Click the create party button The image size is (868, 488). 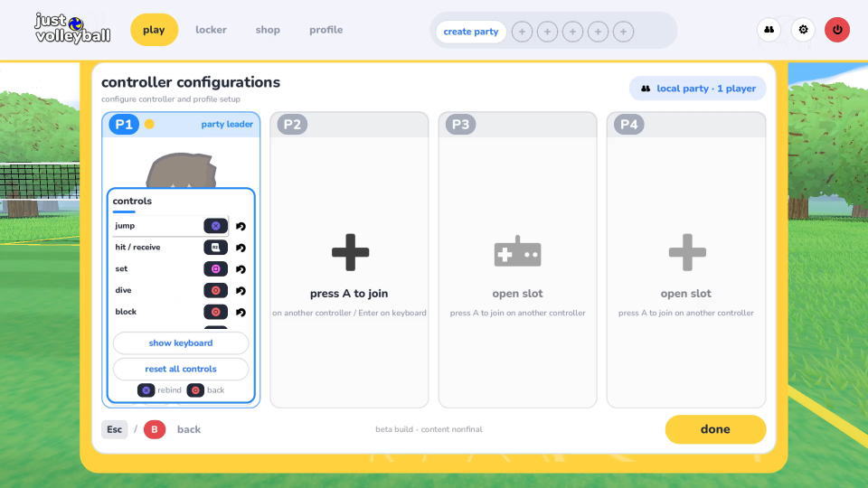point(470,32)
